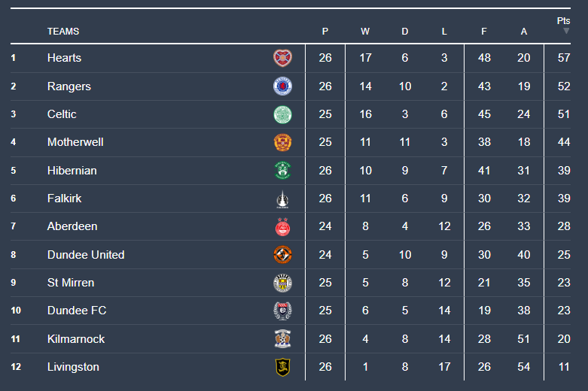Click the Hibernian club crest icon

coord(282,171)
